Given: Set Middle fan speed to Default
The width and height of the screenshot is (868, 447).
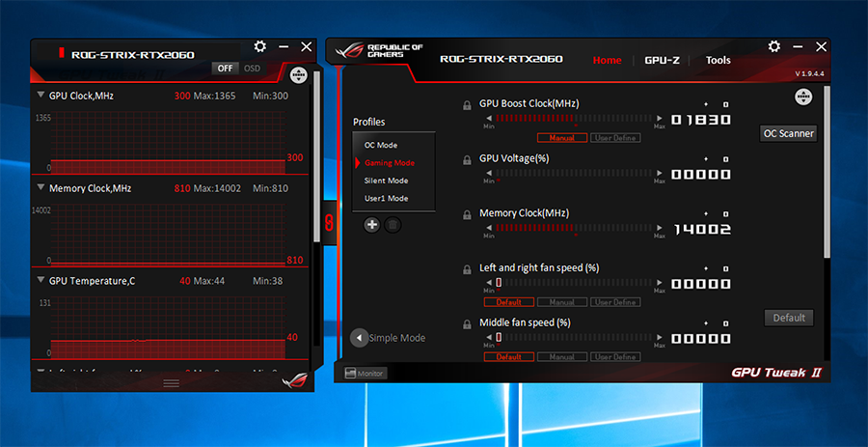Looking at the screenshot, I should (x=508, y=357).
